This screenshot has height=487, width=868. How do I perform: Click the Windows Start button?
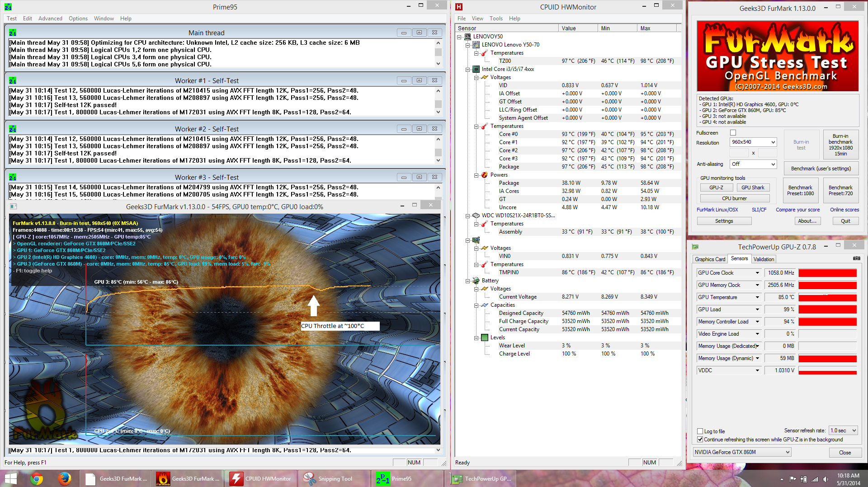click(x=10, y=479)
